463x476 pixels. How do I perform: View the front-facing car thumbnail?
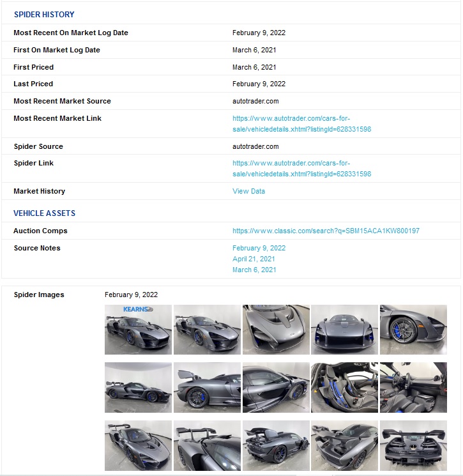click(344, 330)
